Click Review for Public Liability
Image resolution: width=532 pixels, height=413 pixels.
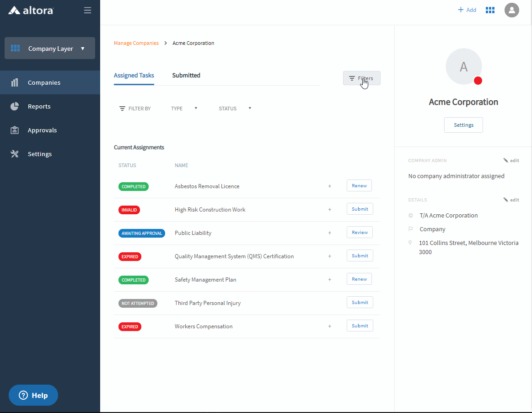click(360, 233)
